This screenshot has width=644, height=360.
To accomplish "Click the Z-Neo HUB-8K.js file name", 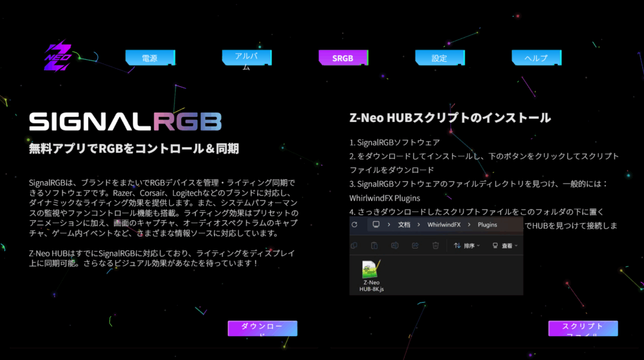I will pos(372,286).
